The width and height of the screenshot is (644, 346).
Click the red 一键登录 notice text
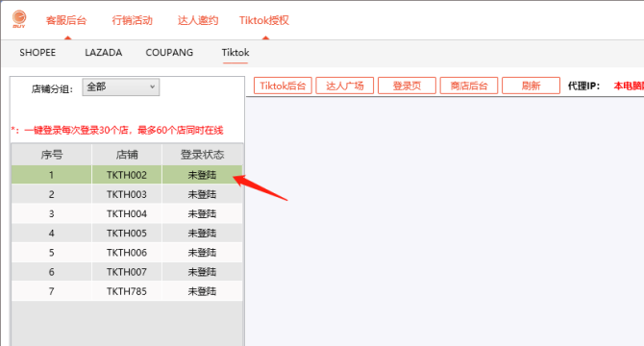[117, 131]
